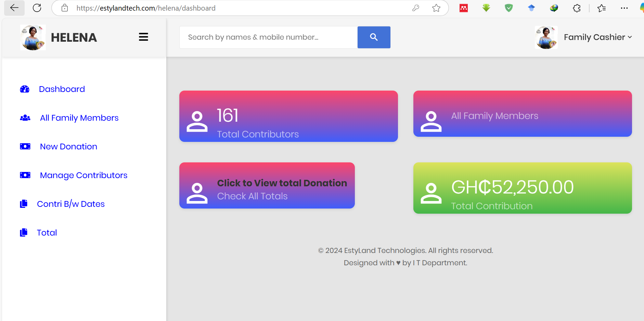Open the Family Cashier account dropdown
644x321 pixels.
point(598,37)
